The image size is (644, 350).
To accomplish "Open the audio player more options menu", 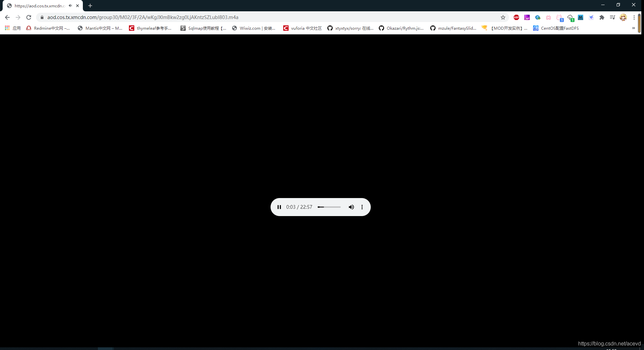I will coord(362,207).
